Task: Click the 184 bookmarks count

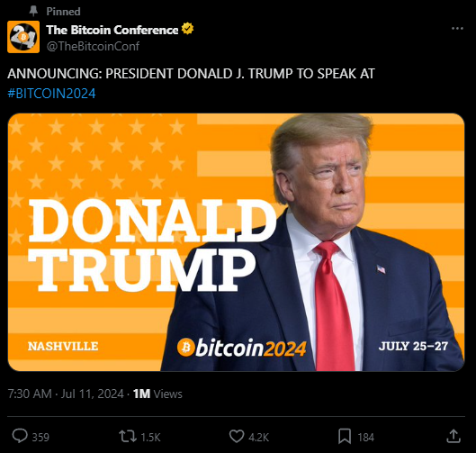Action: (x=366, y=437)
